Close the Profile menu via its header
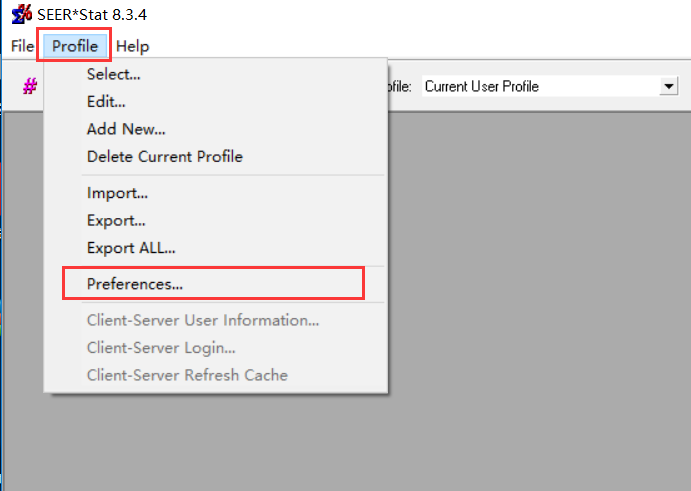The height and width of the screenshot is (491, 691). pyautogui.click(x=75, y=46)
